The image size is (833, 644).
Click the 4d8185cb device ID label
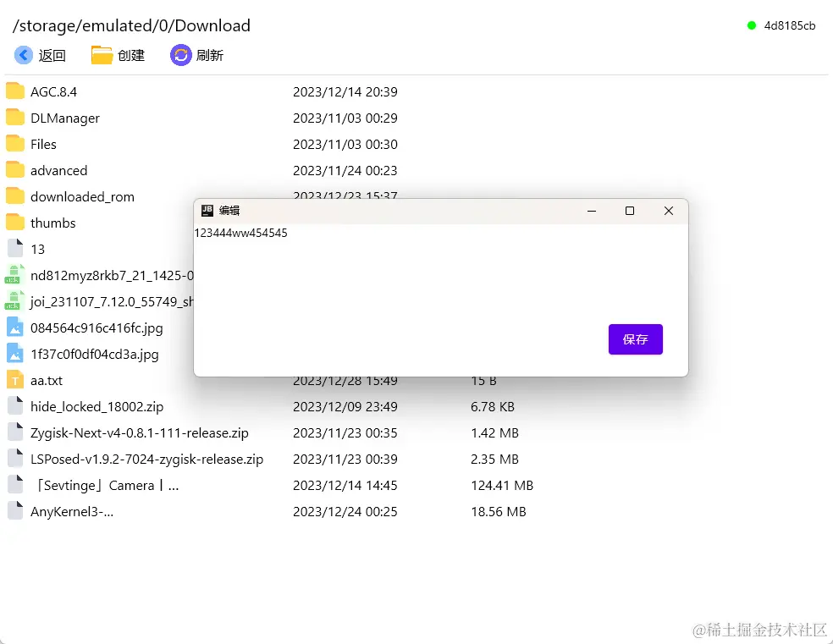[790, 25]
